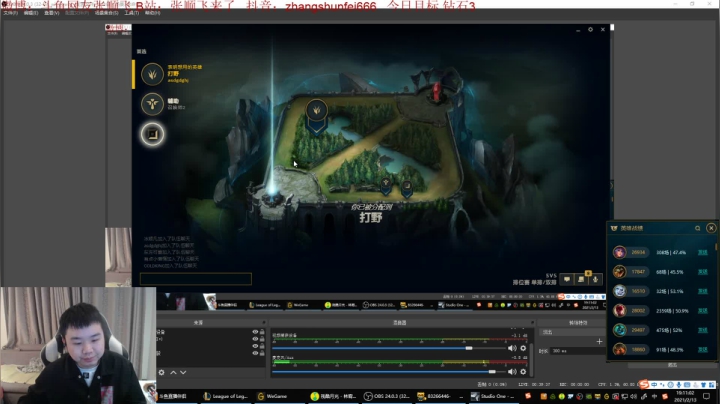
Task: Click the champion portrait in the 18860 row
Action: click(619, 349)
